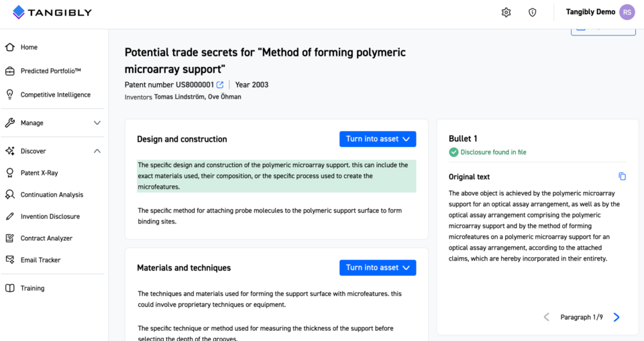Select the probe molecules attachment bullet text
Viewport: 644px width, 341px height.
pos(270,215)
